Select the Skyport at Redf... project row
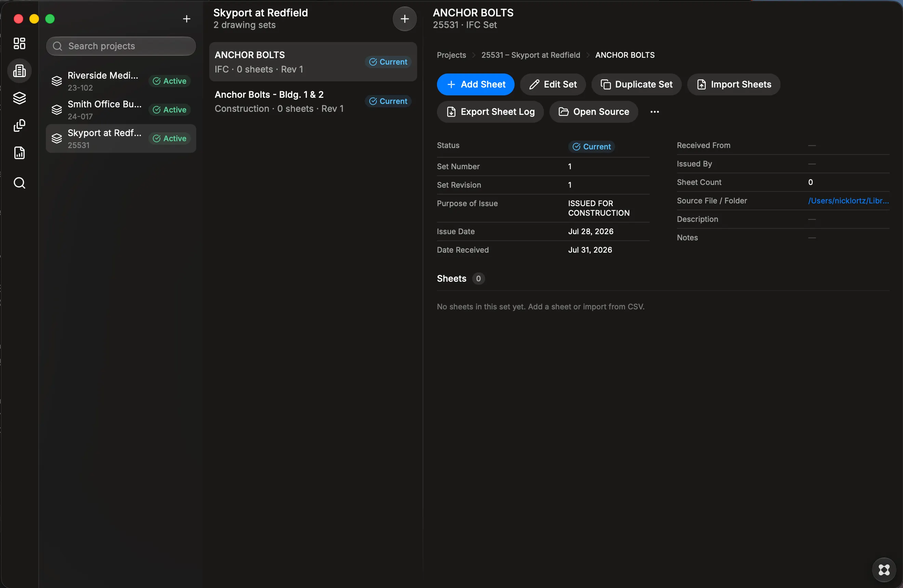Image resolution: width=903 pixels, height=588 pixels. coord(121,138)
